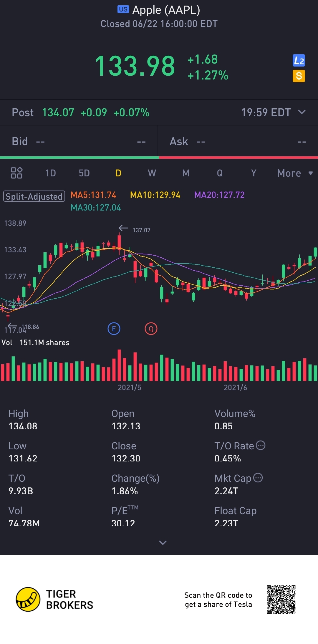Tap the Float Cap 2.23T value
This screenshot has height=644, width=318.
point(226,523)
